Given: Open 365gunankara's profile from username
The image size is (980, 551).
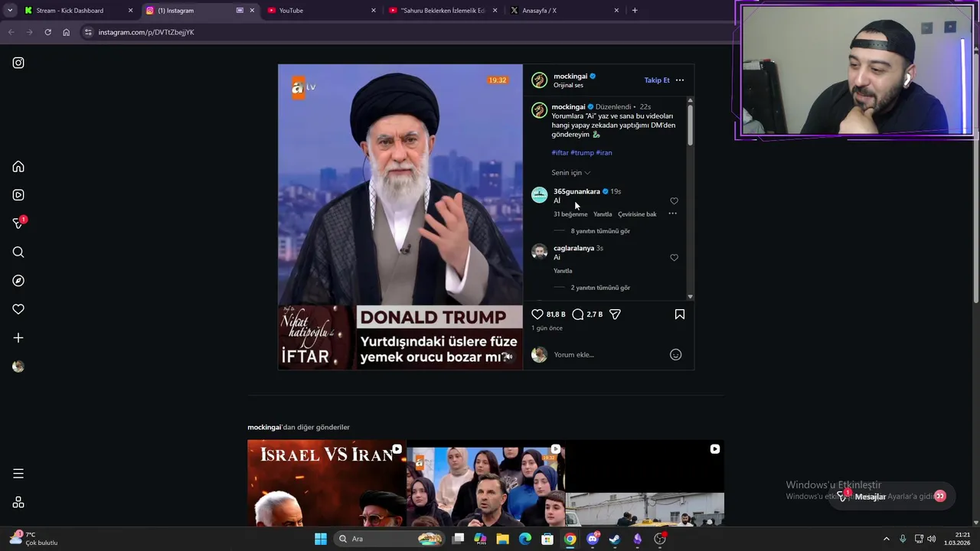Looking at the screenshot, I should click(577, 191).
